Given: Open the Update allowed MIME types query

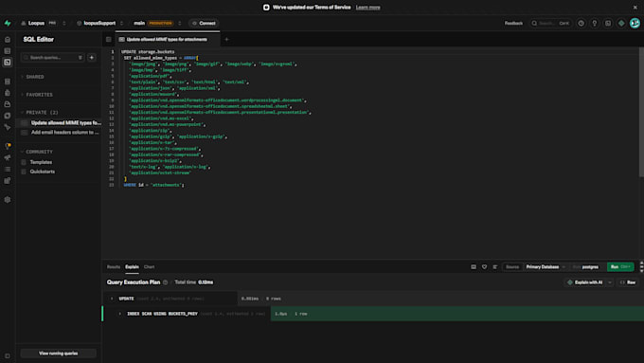Looking at the screenshot, I should pyautogui.click(x=60, y=123).
